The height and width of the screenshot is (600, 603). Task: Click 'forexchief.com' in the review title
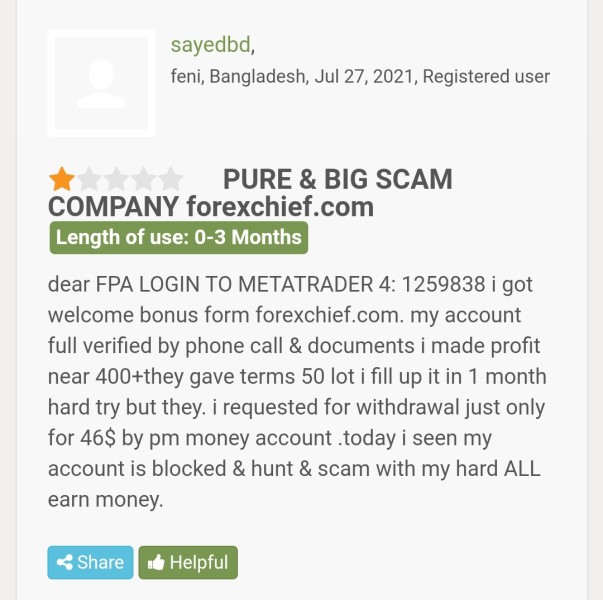point(280,208)
